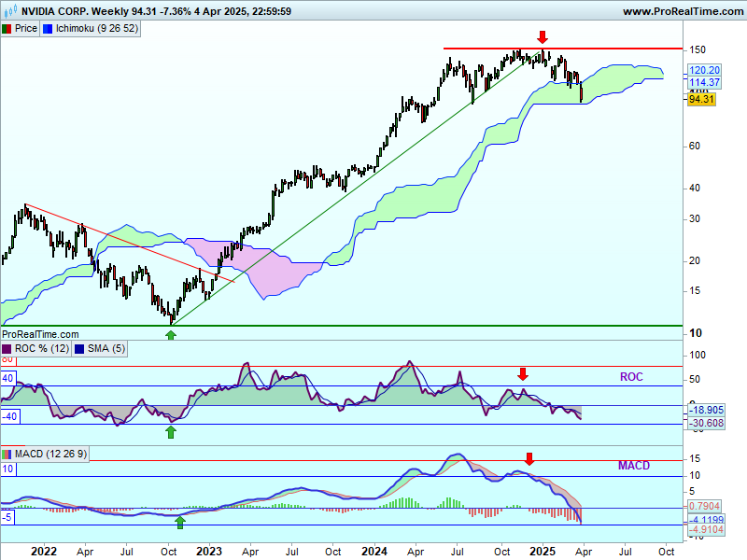Click the candlestick chart icon in title bar
The height and width of the screenshot is (560, 747).
[10, 10]
